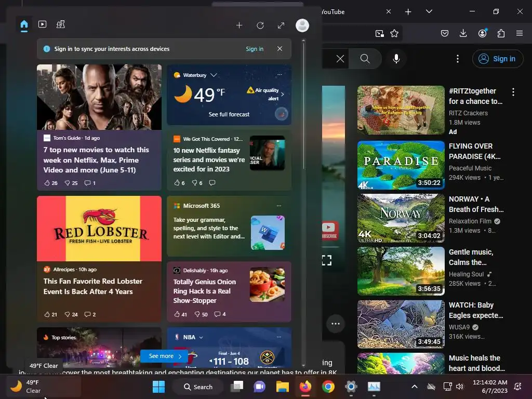This screenshot has height=399, width=532.
Task: Open a new Firefox tab
Action: [x=408, y=12]
